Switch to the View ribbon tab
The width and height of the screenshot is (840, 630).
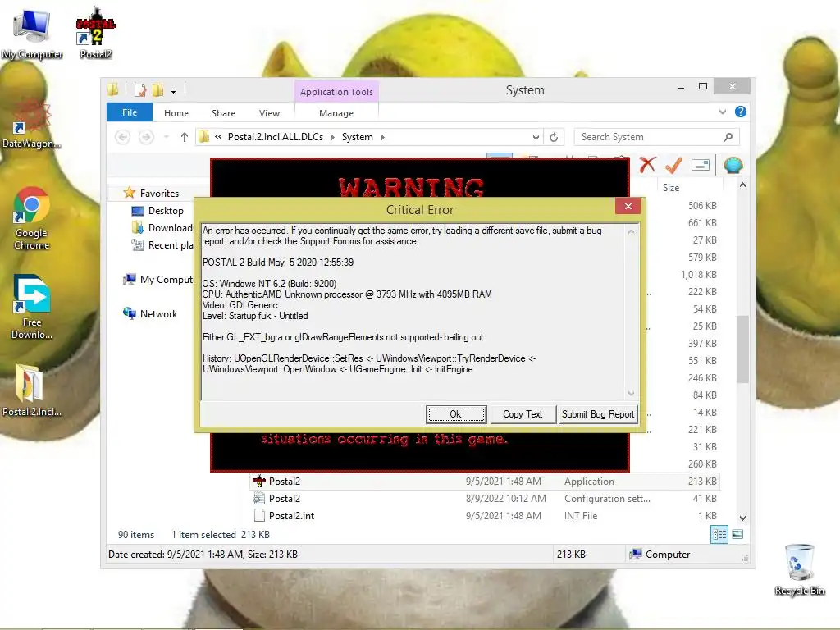pos(269,113)
